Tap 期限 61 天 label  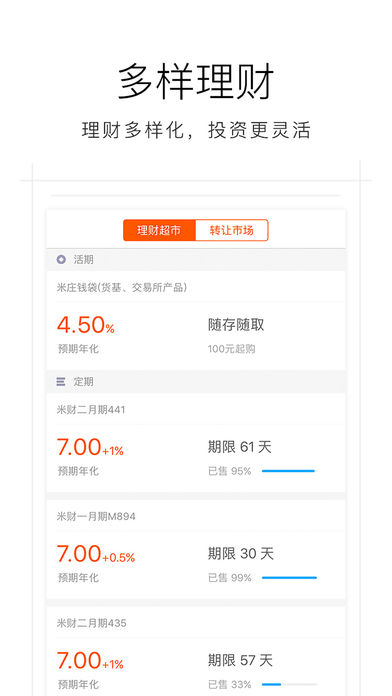point(240,447)
